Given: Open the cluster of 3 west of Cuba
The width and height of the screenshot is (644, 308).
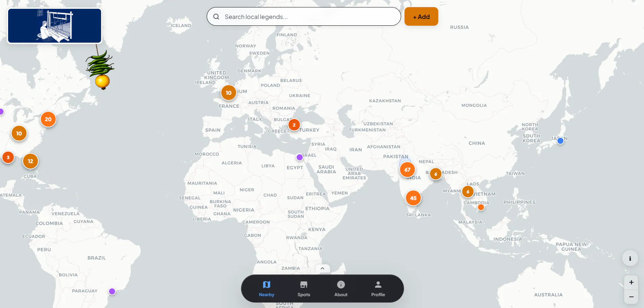Looking at the screenshot, I should (8, 157).
